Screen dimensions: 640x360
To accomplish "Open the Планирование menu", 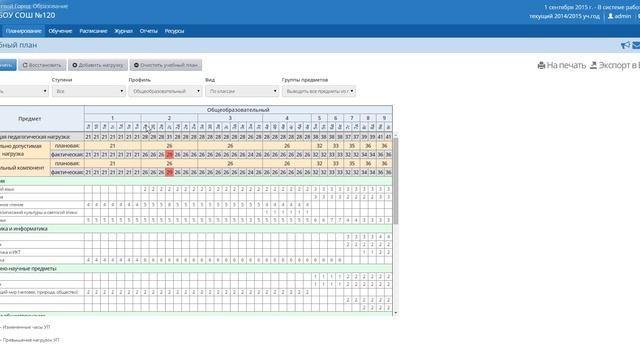I will 23,31.
